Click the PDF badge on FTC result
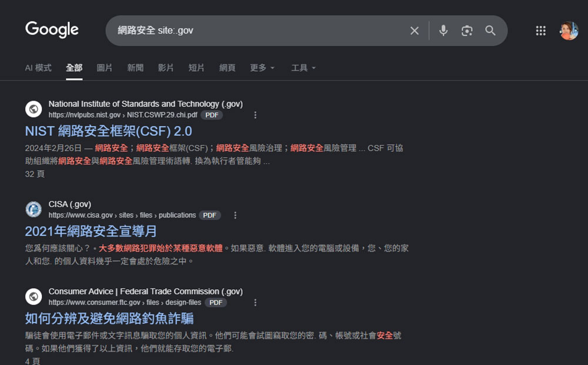 tap(216, 303)
